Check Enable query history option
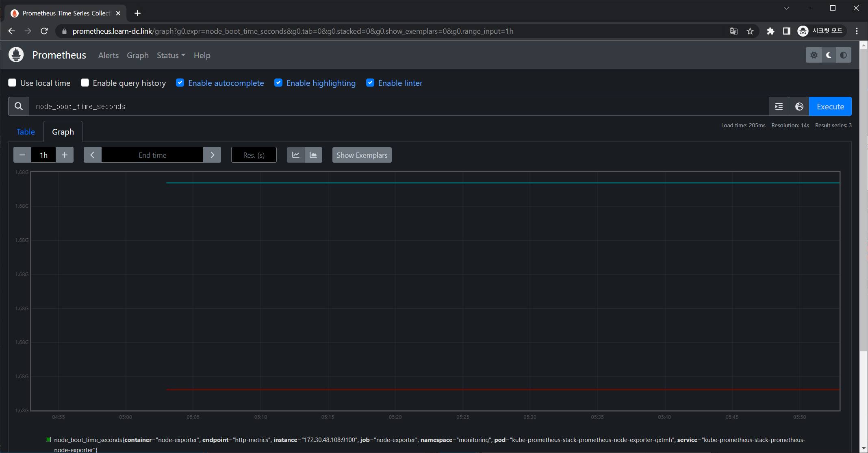The width and height of the screenshot is (868, 453). (x=85, y=83)
